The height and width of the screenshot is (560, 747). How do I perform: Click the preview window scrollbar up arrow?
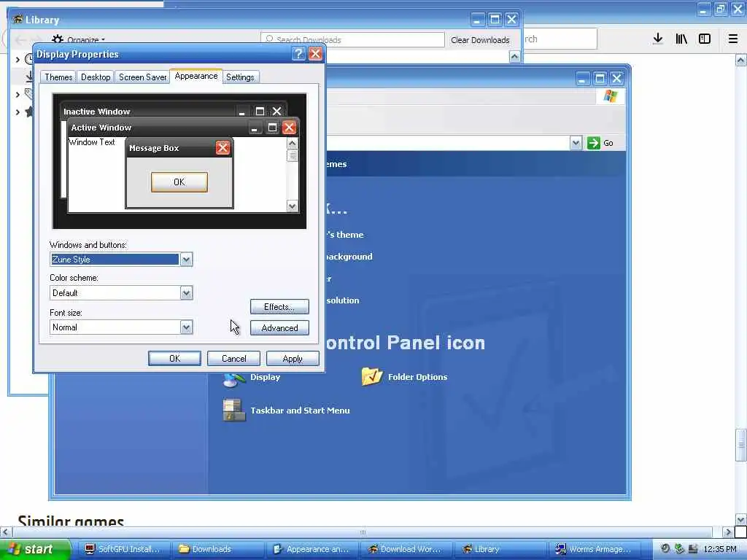coord(292,144)
